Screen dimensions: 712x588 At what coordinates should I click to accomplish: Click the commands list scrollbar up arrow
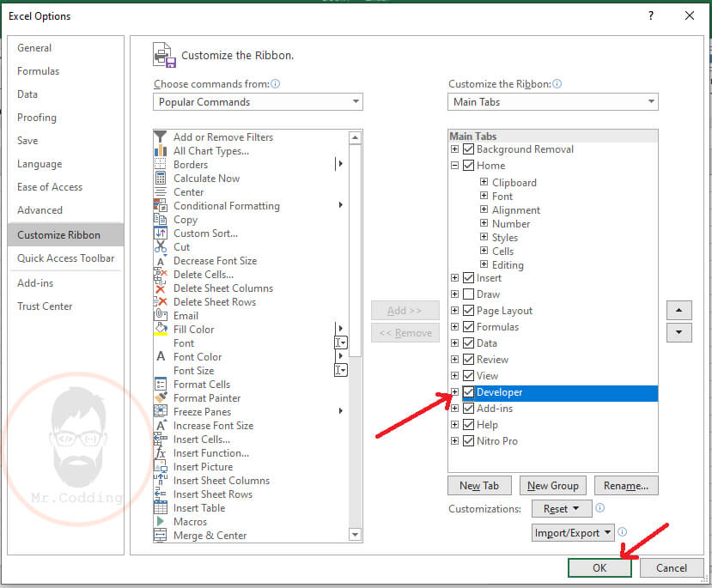[x=355, y=137]
